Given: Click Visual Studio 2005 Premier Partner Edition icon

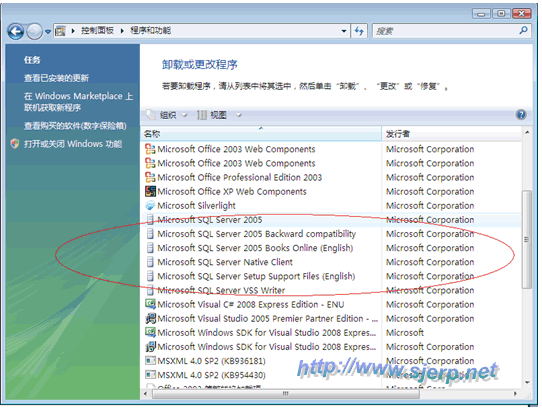Looking at the screenshot, I should point(150,318).
